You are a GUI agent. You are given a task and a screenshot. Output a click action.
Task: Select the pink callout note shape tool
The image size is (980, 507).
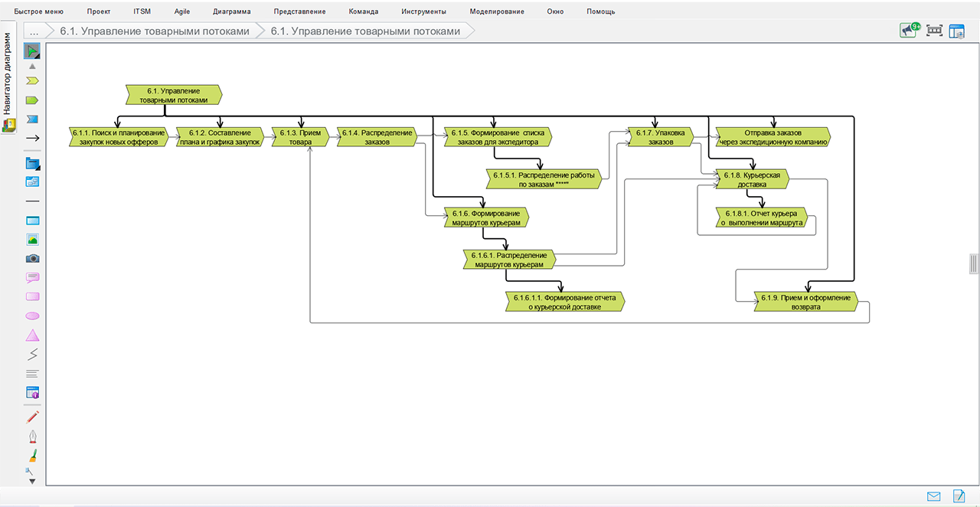32,277
